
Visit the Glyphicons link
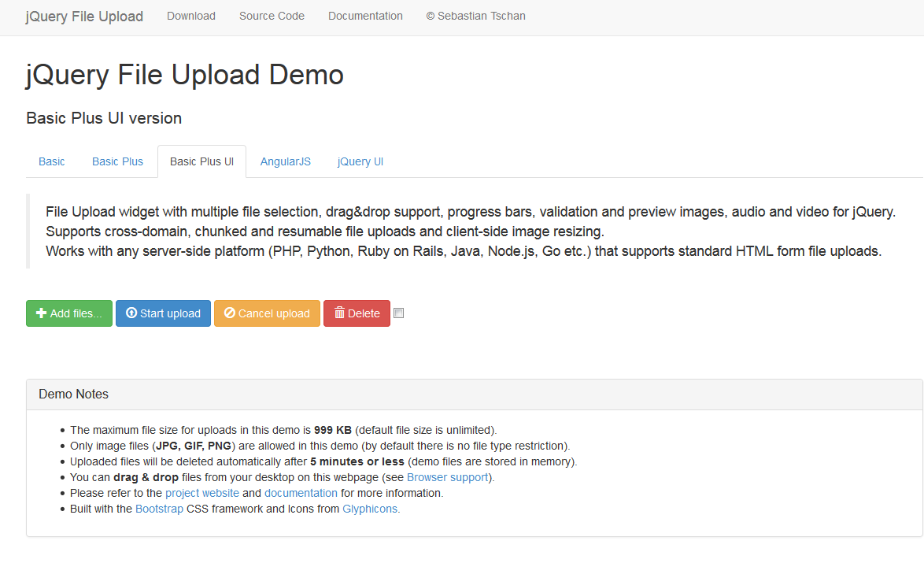[x=370, y=509]
